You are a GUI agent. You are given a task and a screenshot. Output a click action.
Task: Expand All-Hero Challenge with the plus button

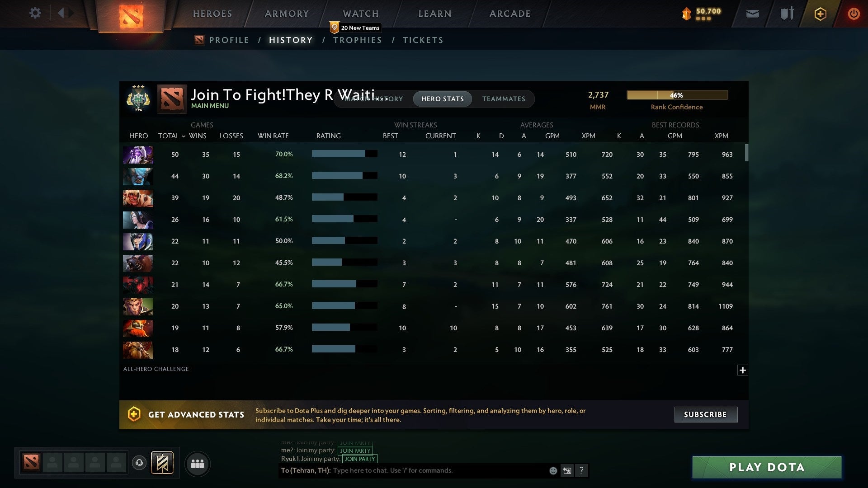pos(743,370)
